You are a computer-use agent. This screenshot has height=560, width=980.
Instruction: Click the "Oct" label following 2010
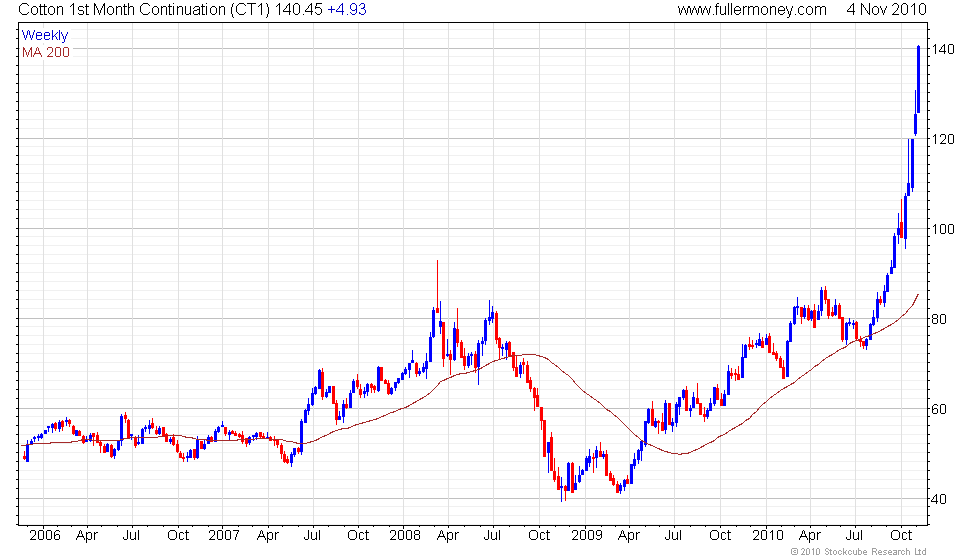[901, 535]
